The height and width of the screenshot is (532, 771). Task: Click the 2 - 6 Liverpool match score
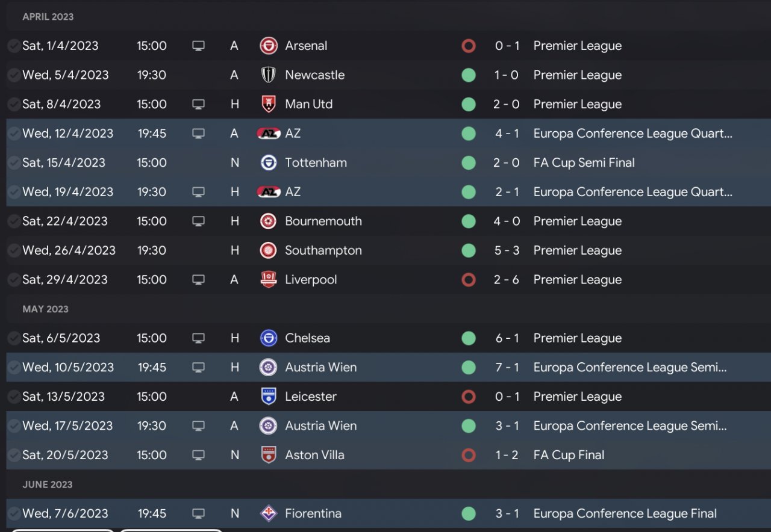point(507,280)
